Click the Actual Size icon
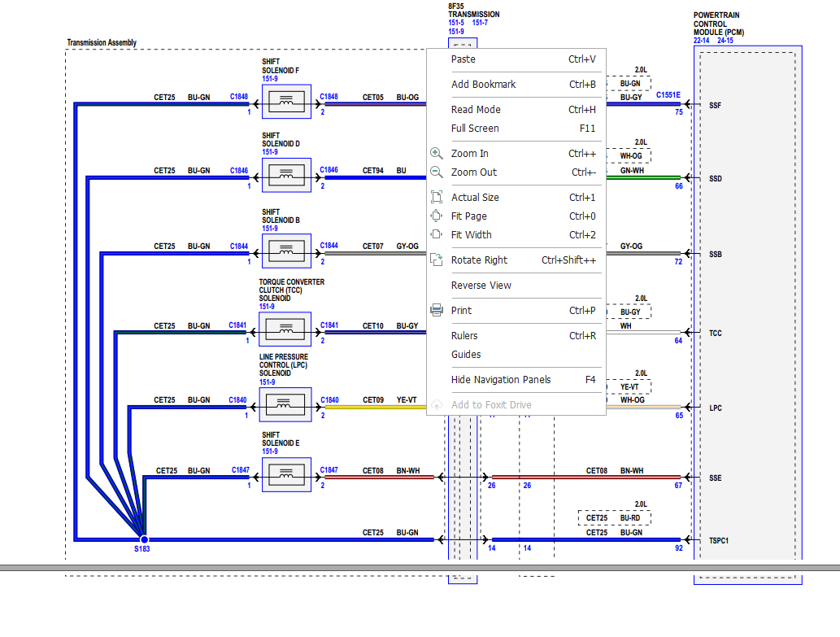This screenshot has height=637, width=840. [x=438, y=196]
